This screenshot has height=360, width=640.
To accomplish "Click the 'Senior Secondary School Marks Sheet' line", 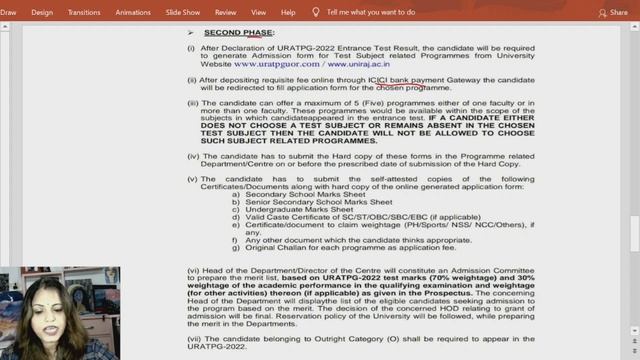I will (x=319, y=202).
